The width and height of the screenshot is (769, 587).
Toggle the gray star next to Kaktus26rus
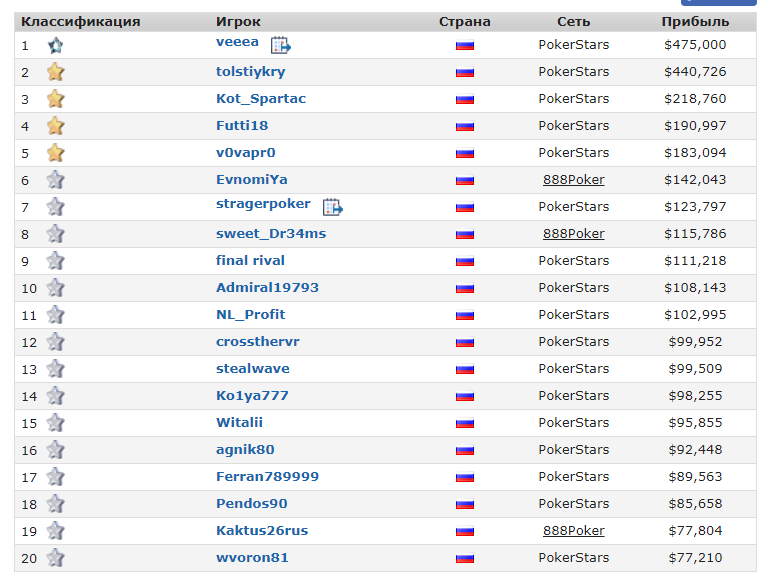click(55, 531)
